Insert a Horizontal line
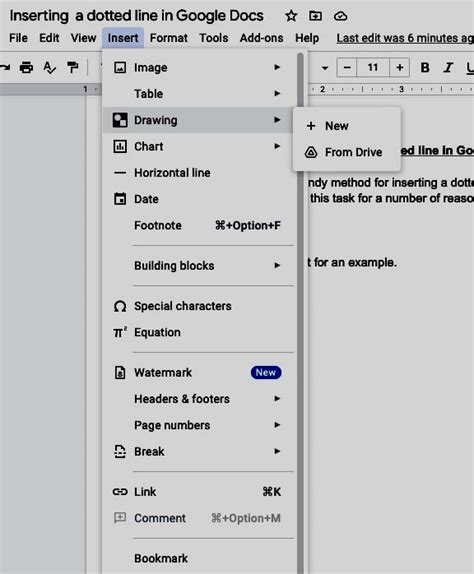 [x=200, y=173]
